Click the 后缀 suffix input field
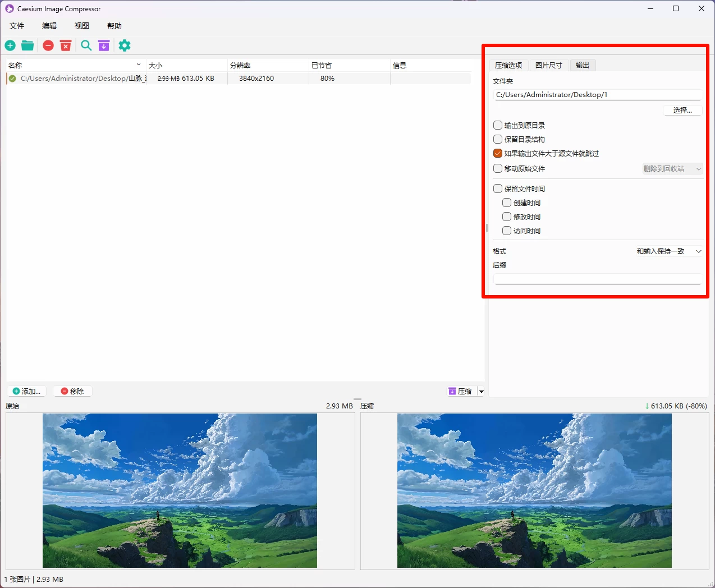 point(597,279)
